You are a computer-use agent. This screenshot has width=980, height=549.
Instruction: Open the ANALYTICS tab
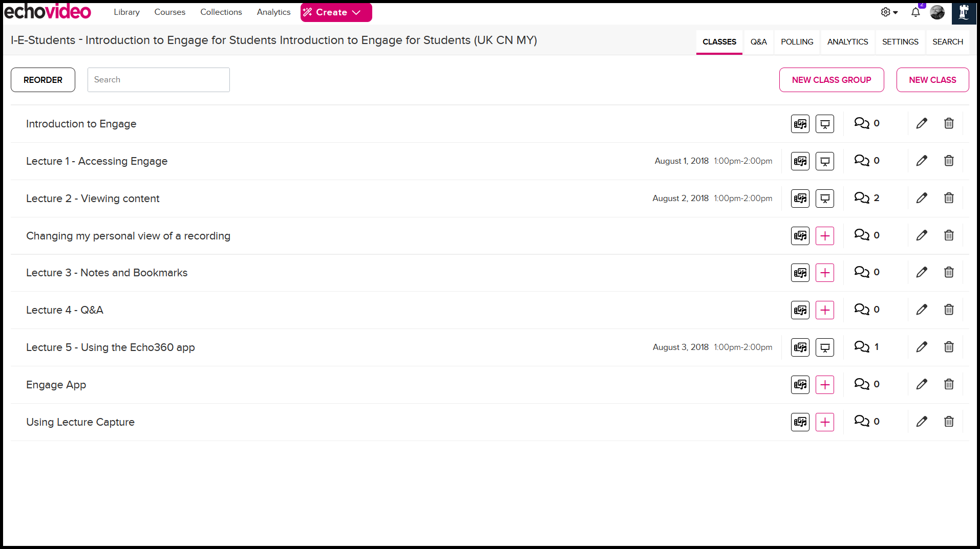[847, 41]
